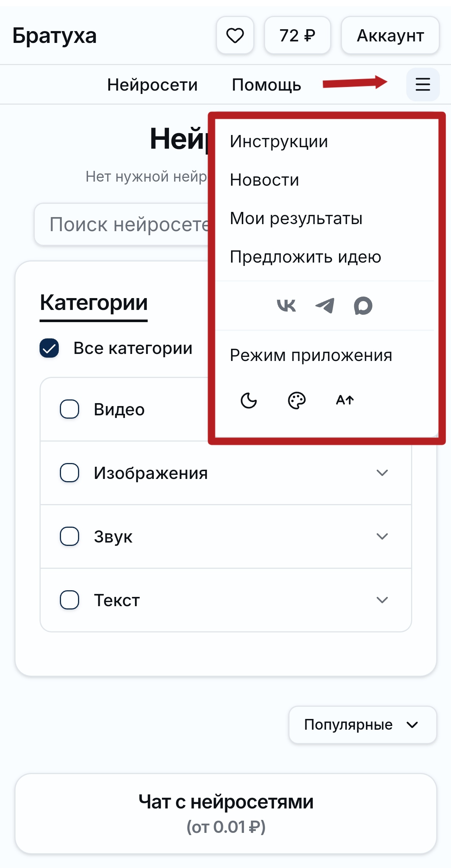The image size is (451, 868).
Task: Uncheck the Все категории checkbox
Action: pyautogui.click(x=49, y=348)
